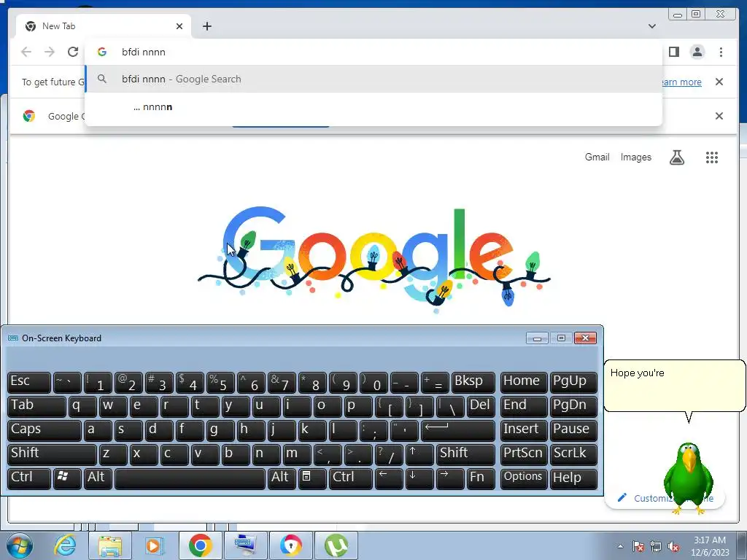This screenshot has width=747, height=560.
Task: Reload the page in Chrome
Action: (73, 52)
